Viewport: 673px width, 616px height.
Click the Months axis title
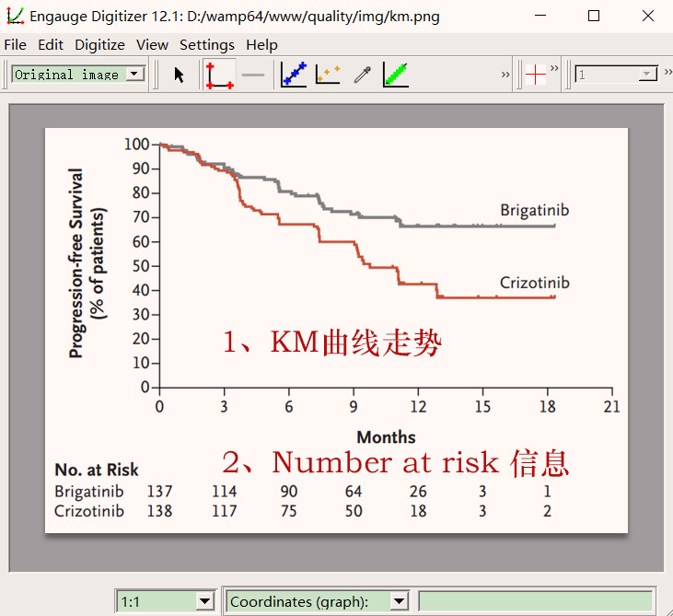[x=387, y=437]
